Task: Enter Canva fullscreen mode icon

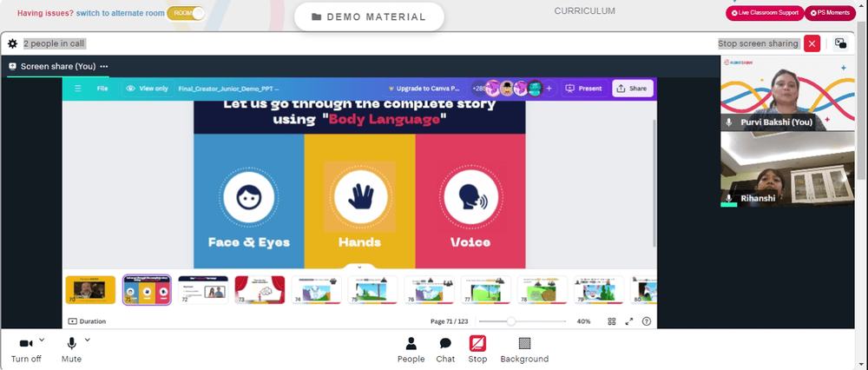Action: tap(628, 321)
